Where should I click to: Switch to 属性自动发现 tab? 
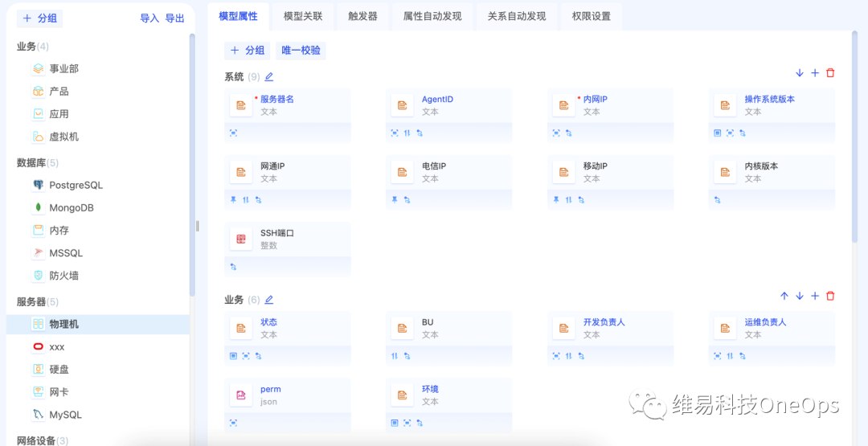click(x=432, y=16)
